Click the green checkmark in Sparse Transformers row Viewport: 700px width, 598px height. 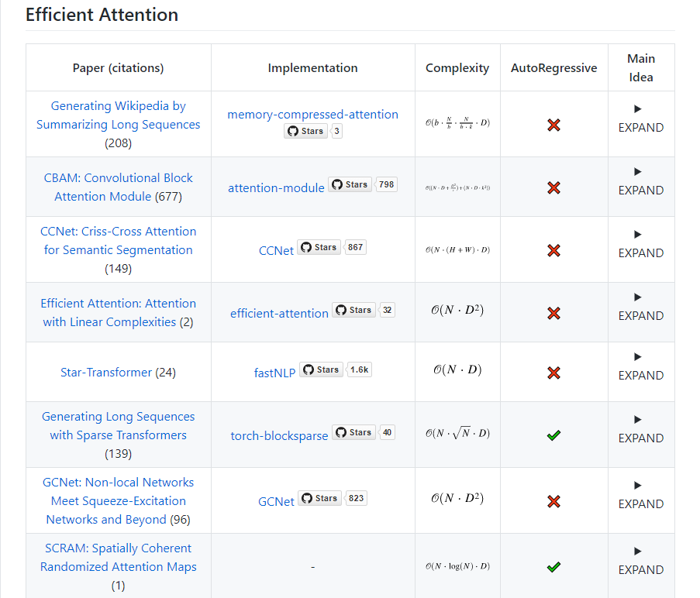click(x=553, y=436)
